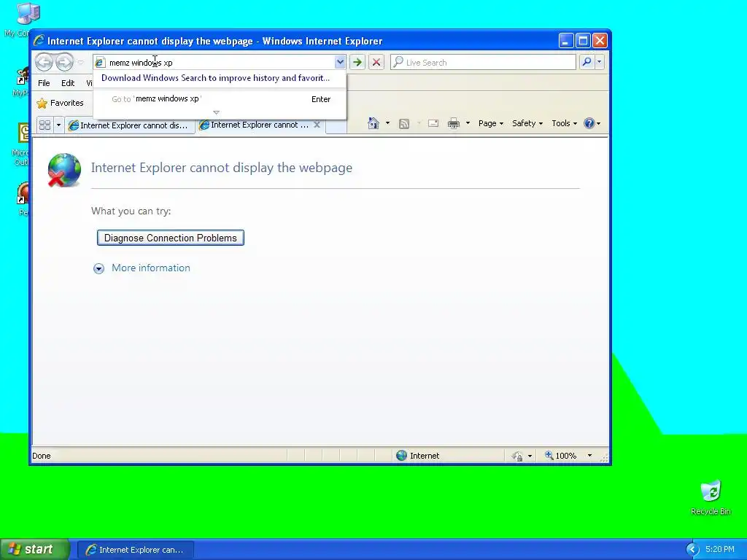Expand More information arrow icon
Screen dimensions: 747x560
(x=98, y=268)
